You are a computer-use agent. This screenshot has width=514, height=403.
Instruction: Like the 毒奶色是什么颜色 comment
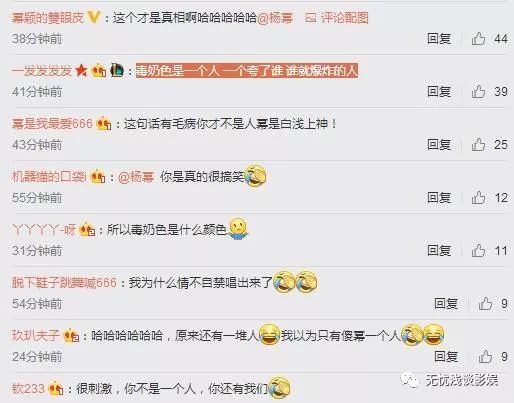478,250
